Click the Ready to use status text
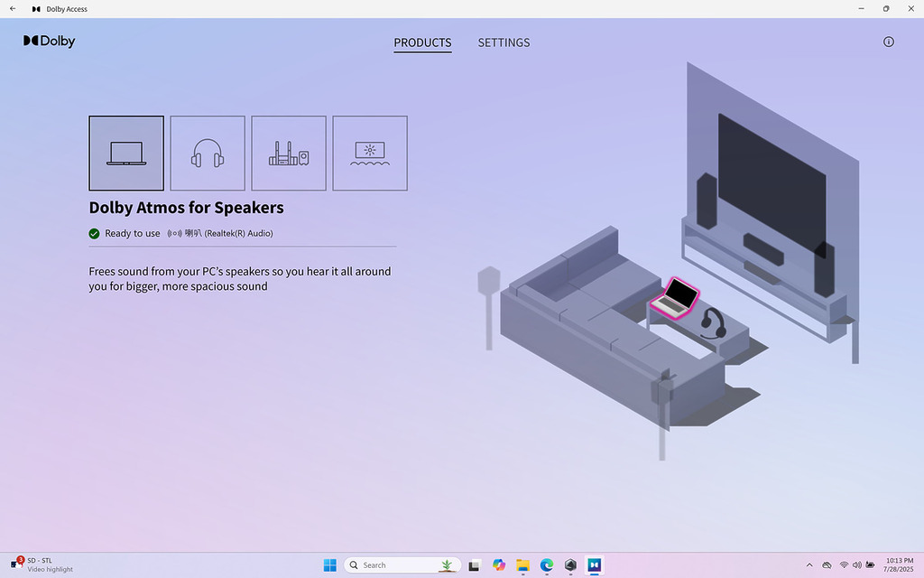Image resolution: width=924 pixels, height=578 pixels. click(133, 234)
